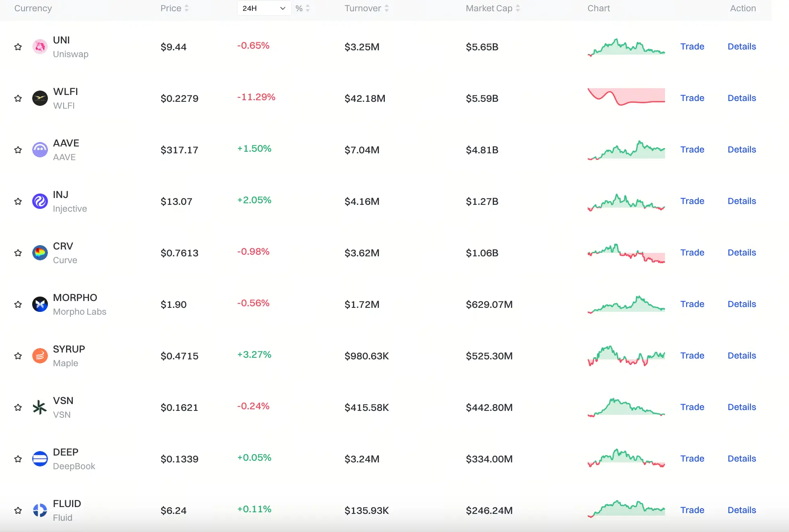This screenshot has height=532, width=789.
Task: Open the DEEP sparkline chart
Action: pos(626,458)
